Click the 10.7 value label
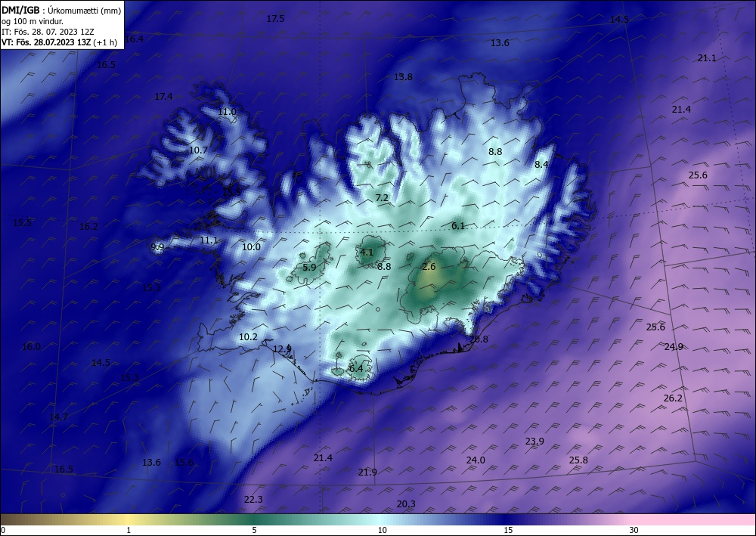756x536 pixels. tap(198, 150)
